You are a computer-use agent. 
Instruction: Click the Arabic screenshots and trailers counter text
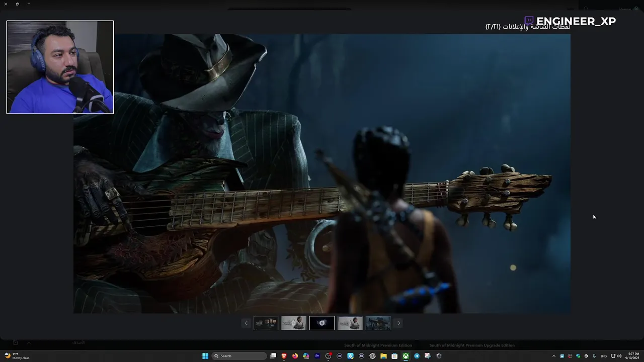528,27
